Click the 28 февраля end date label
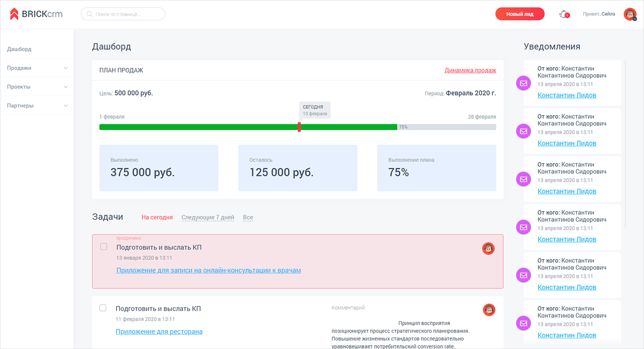This screenshot has height=349, width=644. [x=482, y=117]
